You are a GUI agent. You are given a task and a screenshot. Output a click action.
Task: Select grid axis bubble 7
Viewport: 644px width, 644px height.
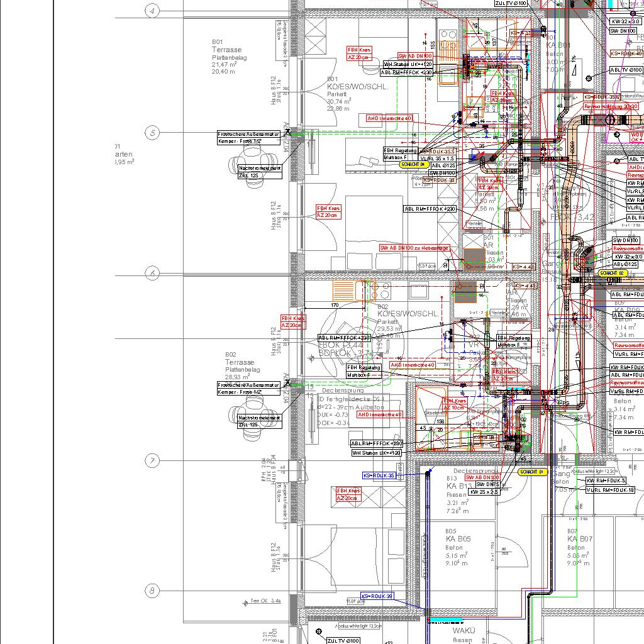(x=152, y=460)
